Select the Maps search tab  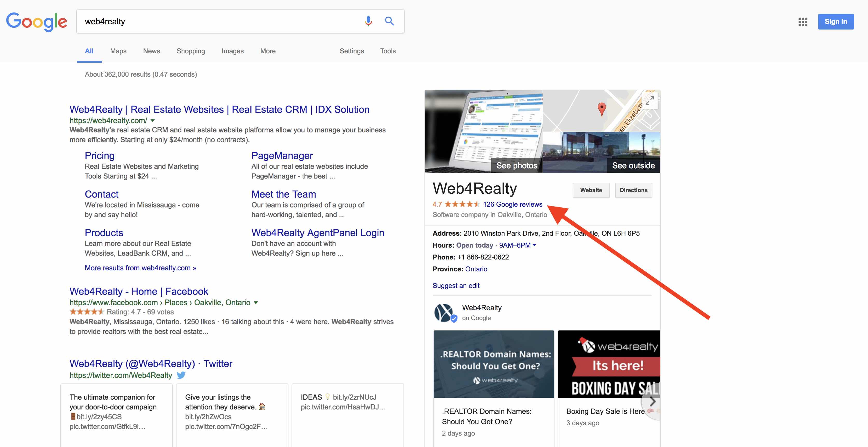point(118,51)
